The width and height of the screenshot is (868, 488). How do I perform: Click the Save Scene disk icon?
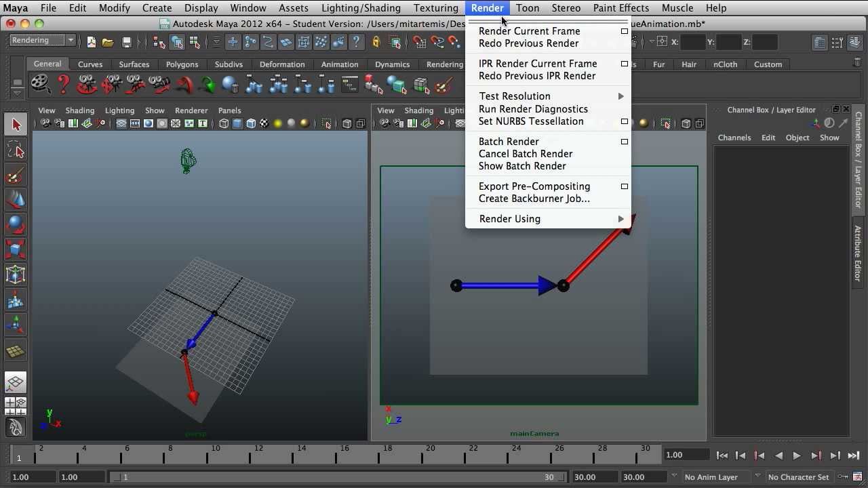tap(126, 42)
